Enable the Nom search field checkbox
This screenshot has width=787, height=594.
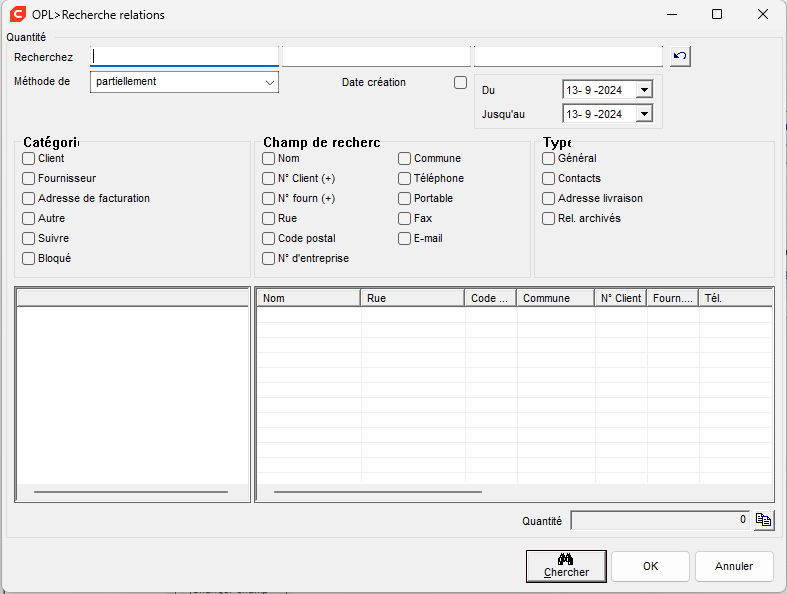click(x=269, y=159)
